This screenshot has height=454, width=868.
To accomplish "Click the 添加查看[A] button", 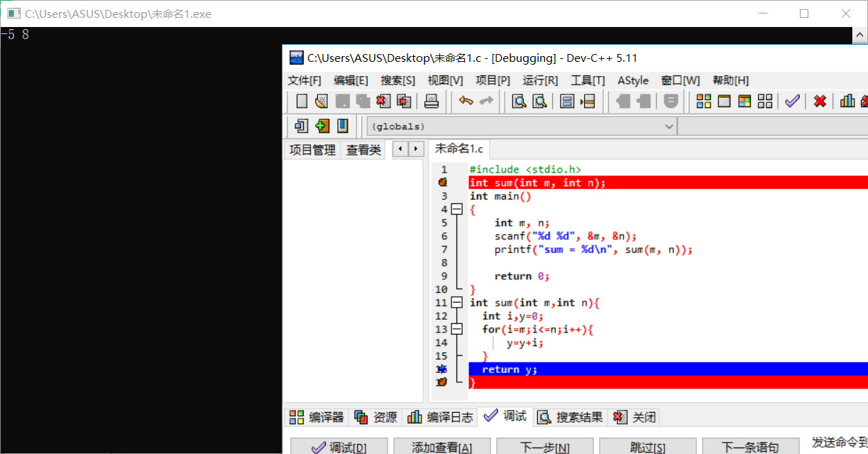I will click(x=442, y=447).
